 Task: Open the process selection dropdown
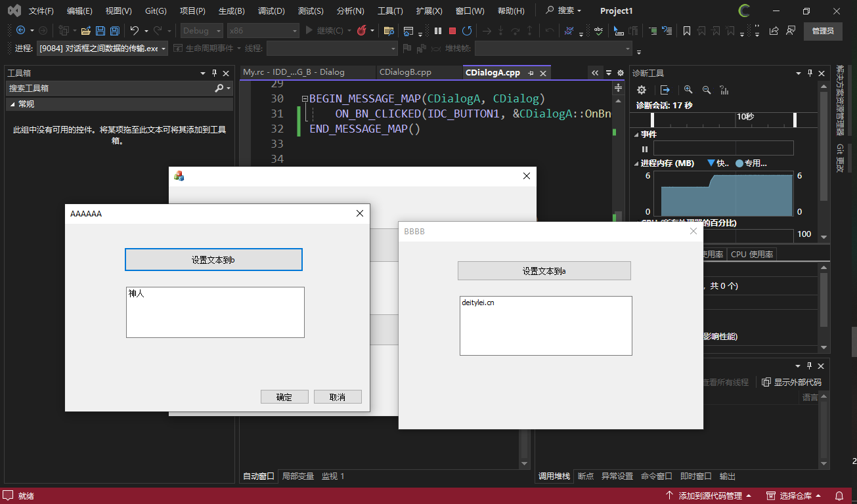coord(102,49)
